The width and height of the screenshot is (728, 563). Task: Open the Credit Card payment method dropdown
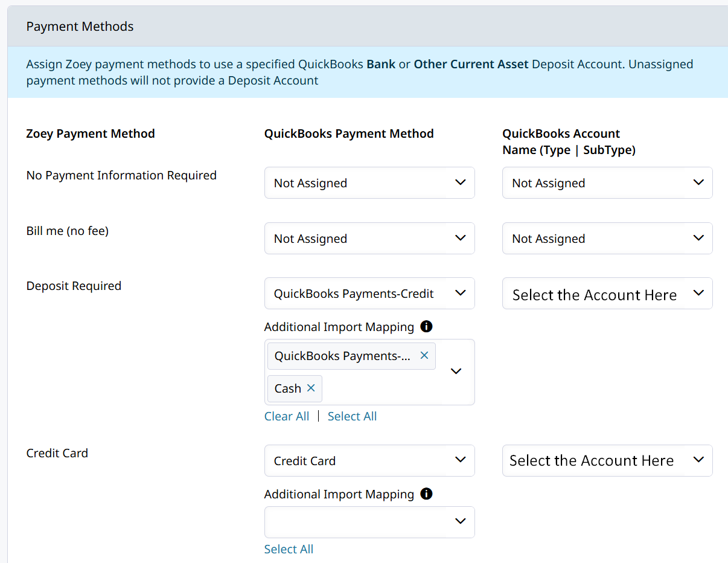369,461
